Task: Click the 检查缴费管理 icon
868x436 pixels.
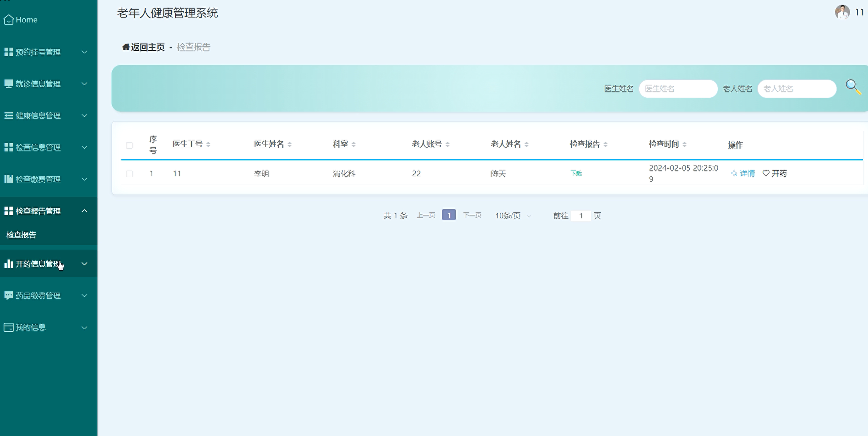Action: (8, 179)
